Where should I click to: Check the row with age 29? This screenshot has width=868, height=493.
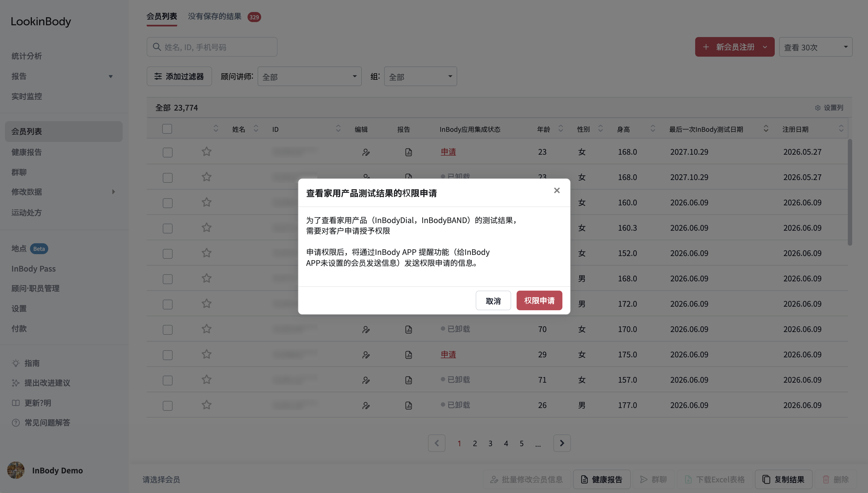(167, 355)
